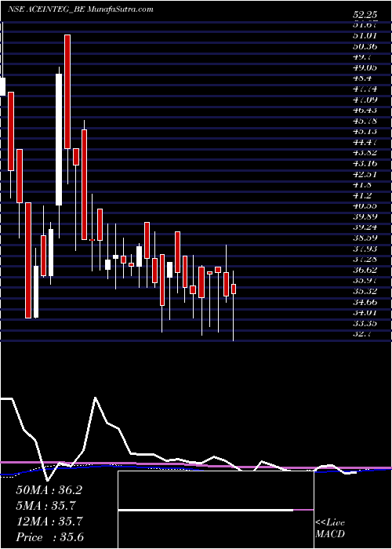Select the 12MA : 35.7 readout line

click(x=49, y=522)
